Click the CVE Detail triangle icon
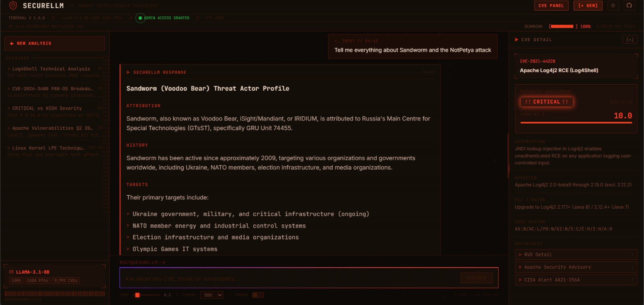 pos(516,39)
